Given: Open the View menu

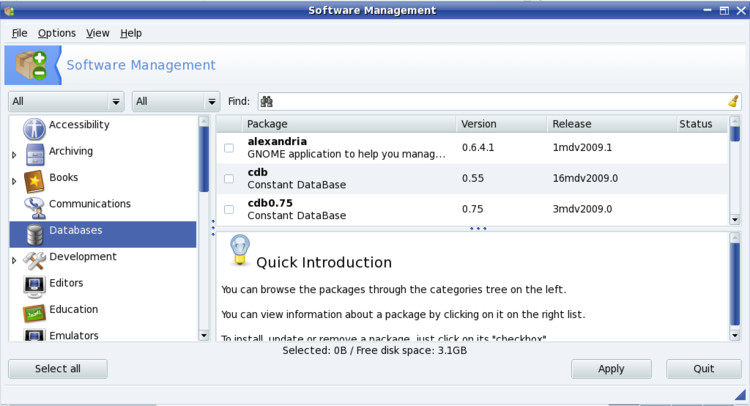Looking at the screenshot, I should click(98, 33).
